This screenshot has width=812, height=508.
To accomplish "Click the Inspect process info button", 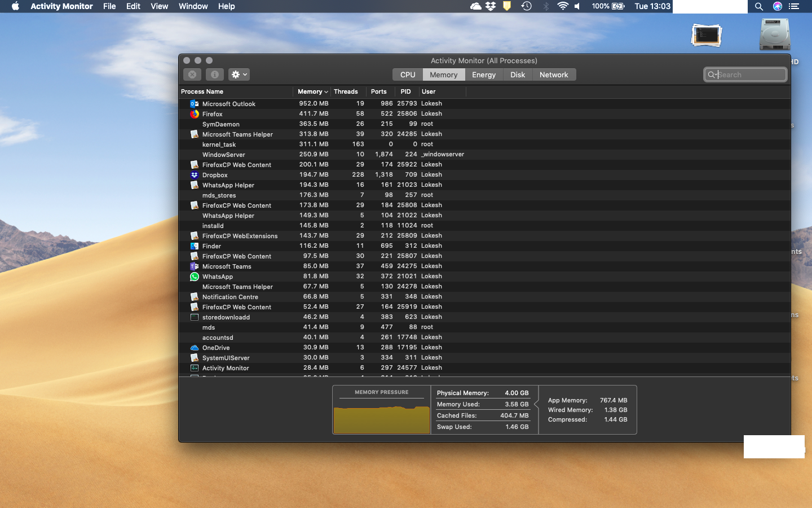I will pos(214,75).
